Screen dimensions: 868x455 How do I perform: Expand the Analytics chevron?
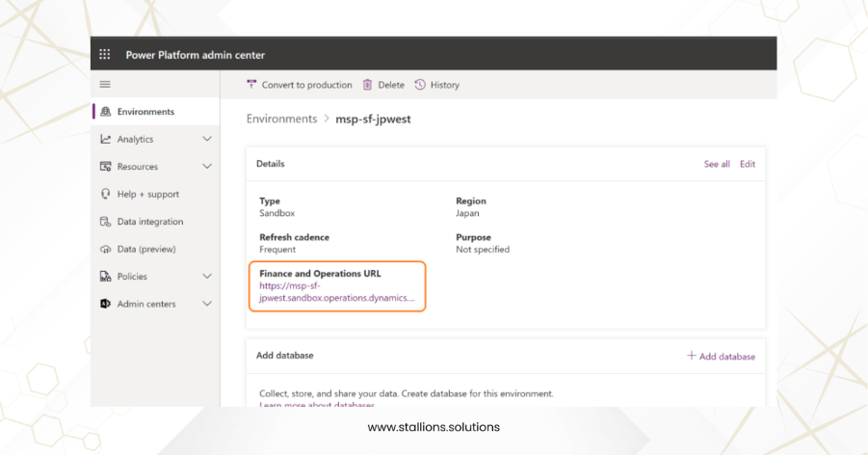click(x=206, y=140)
